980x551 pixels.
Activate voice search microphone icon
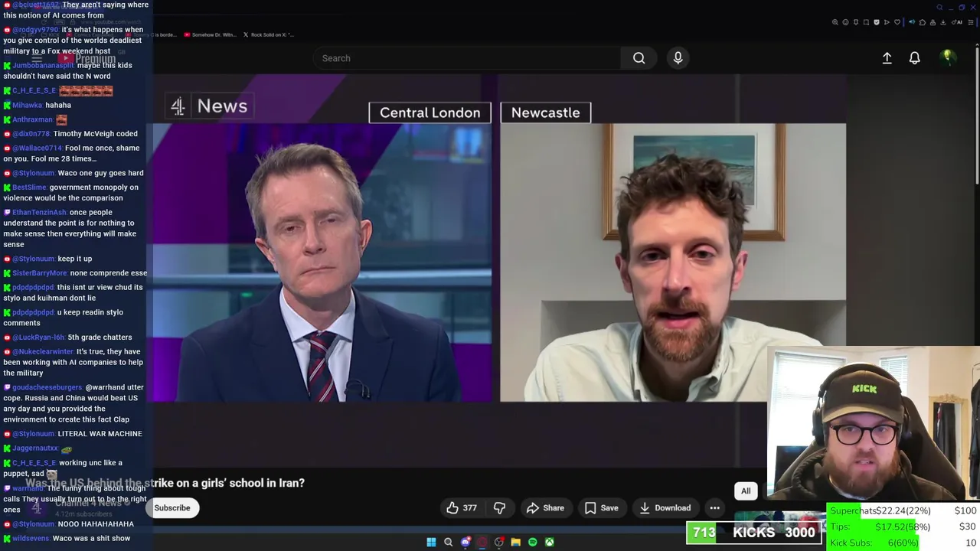(678, 58)
